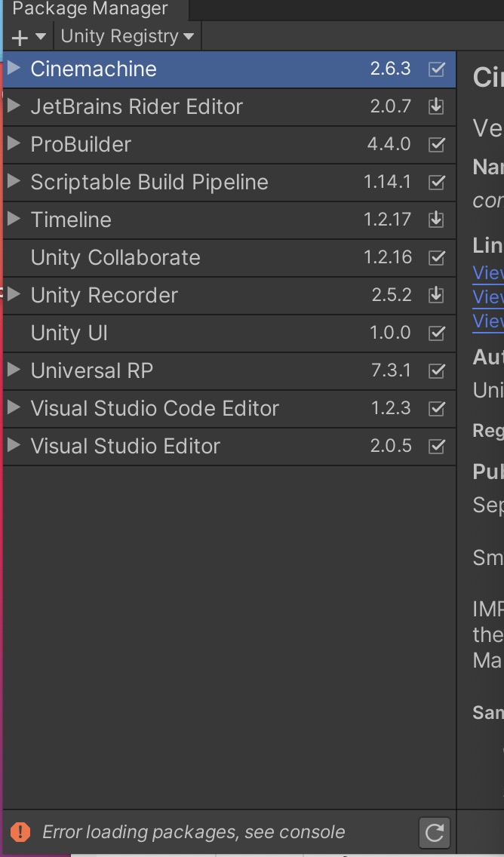Click JetBrains Rider Editor download icon
Screen dimensions: 504x857
pyautogui.click(x=435, y=106)
